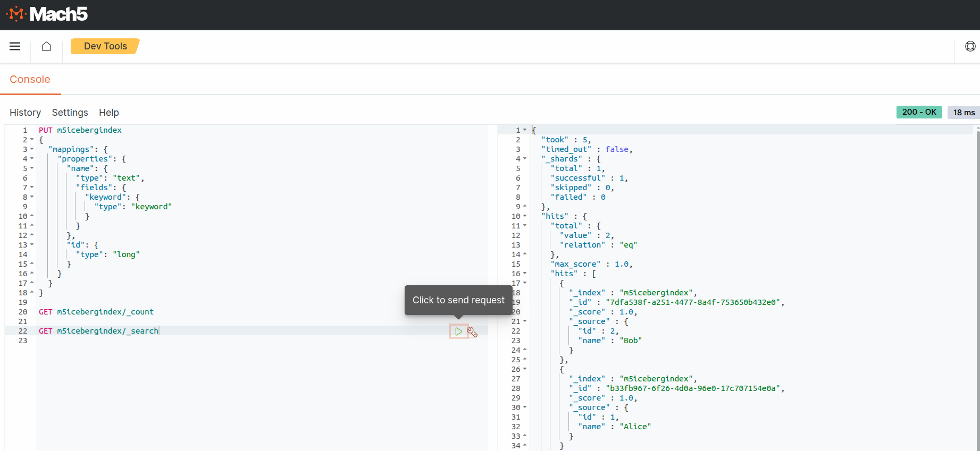980x451 pixels.
Task: Go to the Home icon
Action: pos(47,47)
